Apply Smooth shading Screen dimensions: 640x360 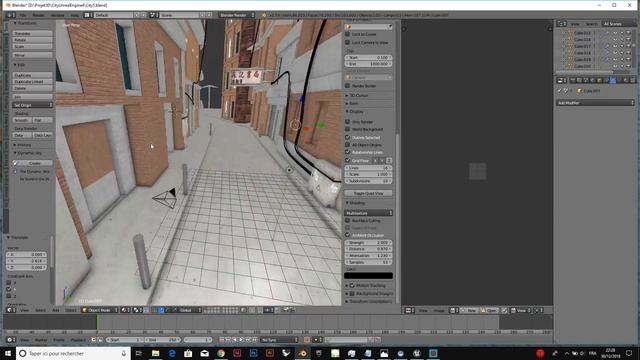22,120
